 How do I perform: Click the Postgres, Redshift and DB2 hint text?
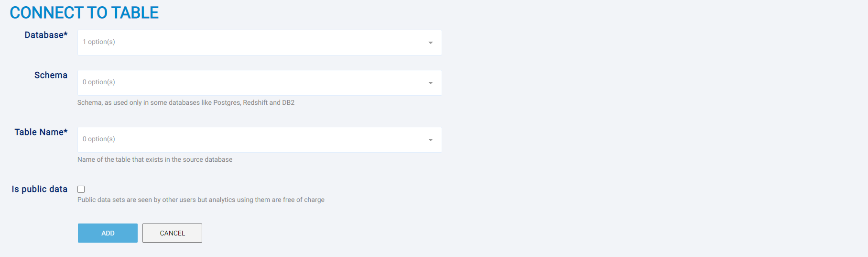(186, 102)
